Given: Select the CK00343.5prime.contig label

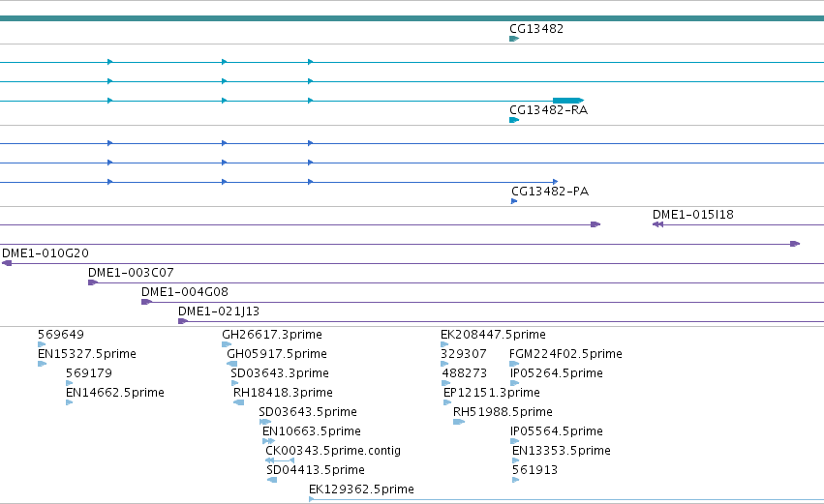Looking at the screenshot, I should [x=333, y=451].
